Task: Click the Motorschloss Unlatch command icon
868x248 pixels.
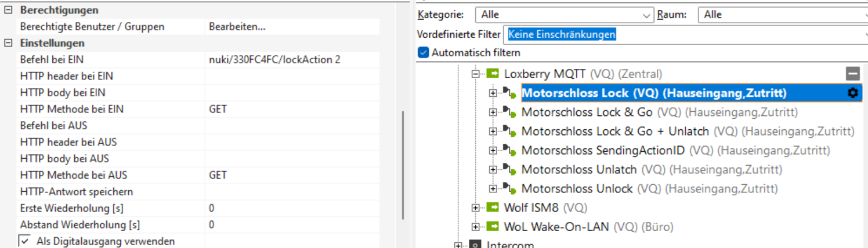Action: (x=509, y=170)
